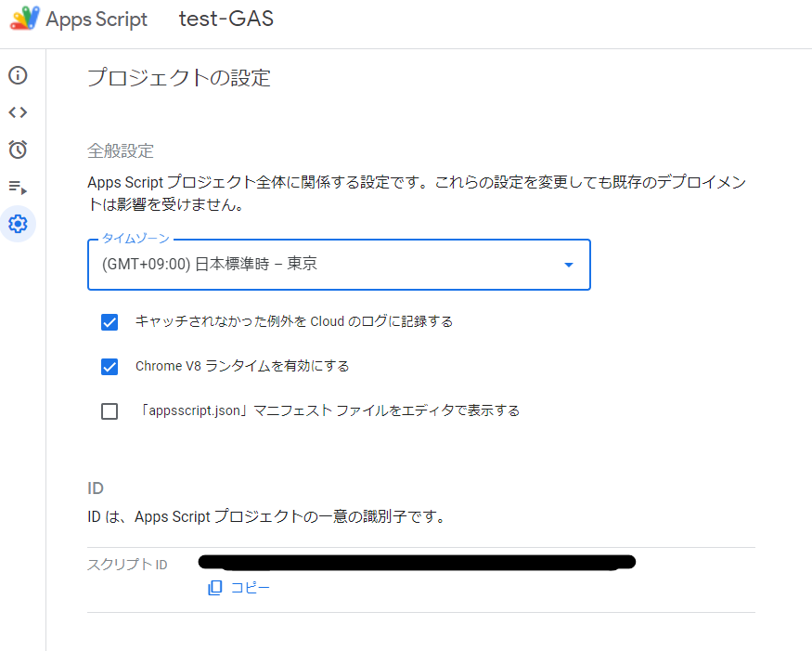The height and width of the screenshot is (651, 812).
Task: Click the Apps Script header text
Action: click(97, 20)
